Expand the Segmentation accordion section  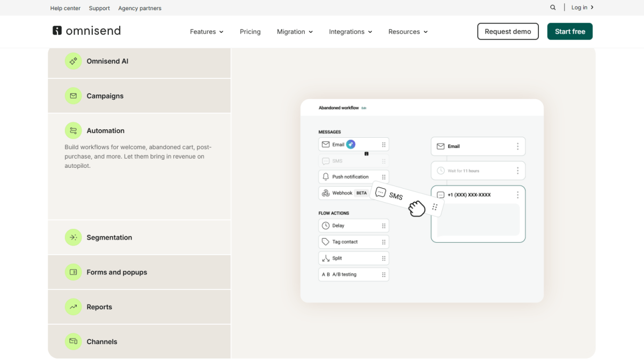140,237
